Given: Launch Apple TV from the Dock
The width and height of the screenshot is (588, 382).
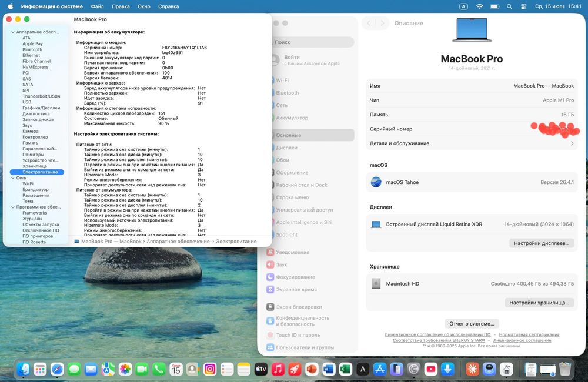Looking at the screenshot, I should click(261, 369).
